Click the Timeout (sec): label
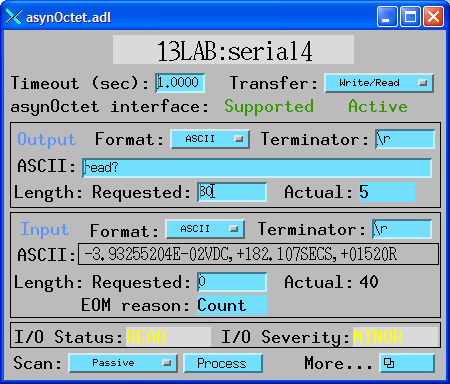 click(80, 83)
